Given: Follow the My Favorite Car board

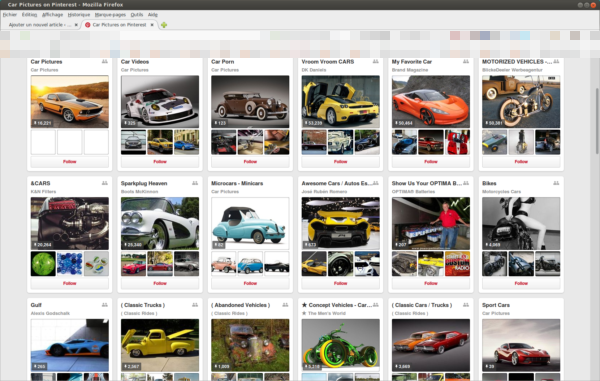Looking at the screenshot, I should 431,162.
